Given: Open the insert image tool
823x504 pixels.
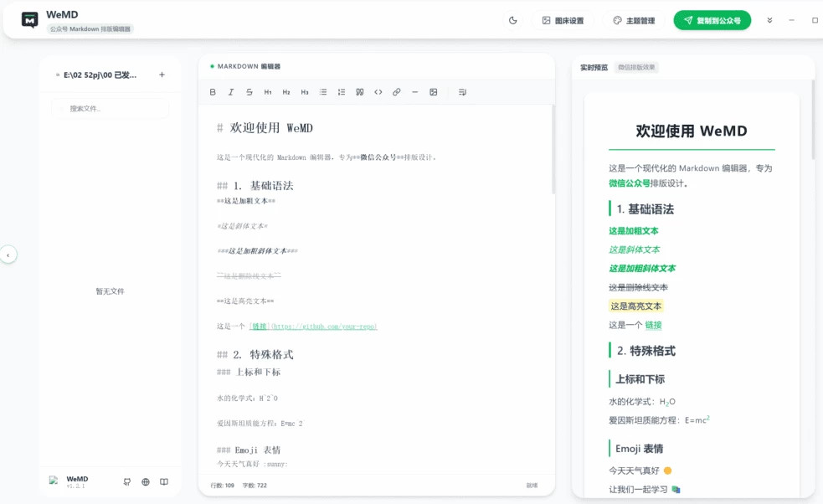Looking at the screenshot, I should tap(433, 92).
